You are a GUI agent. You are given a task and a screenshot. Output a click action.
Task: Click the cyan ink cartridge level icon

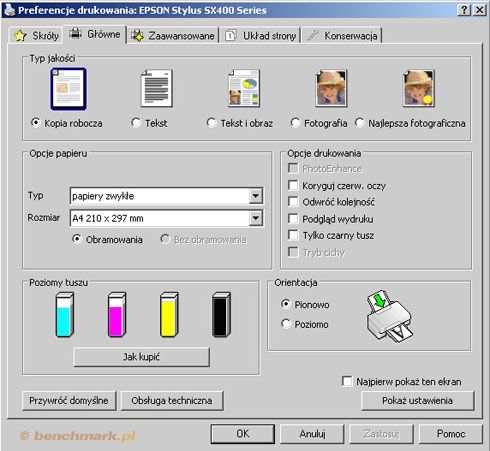click(x=64, y=315)
